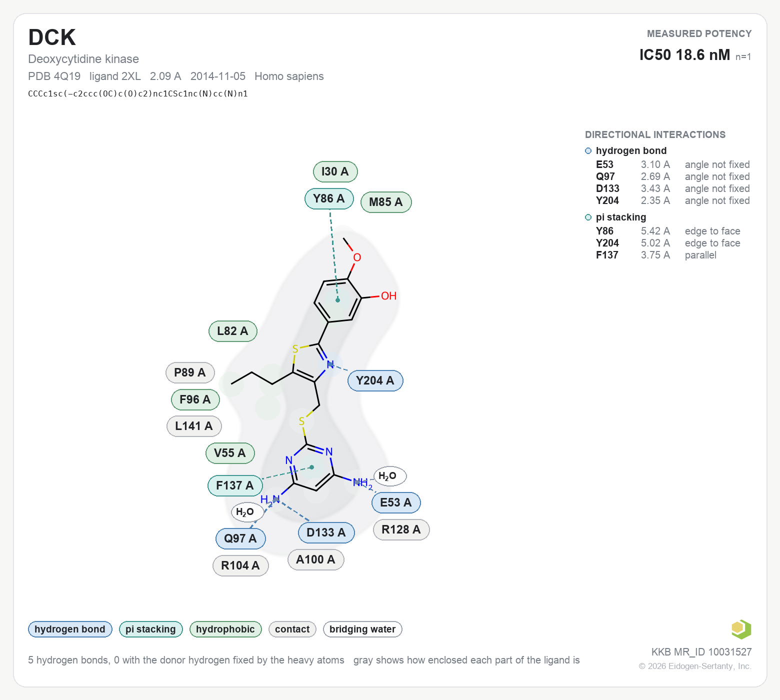Click the L141 A residue label

194,426
